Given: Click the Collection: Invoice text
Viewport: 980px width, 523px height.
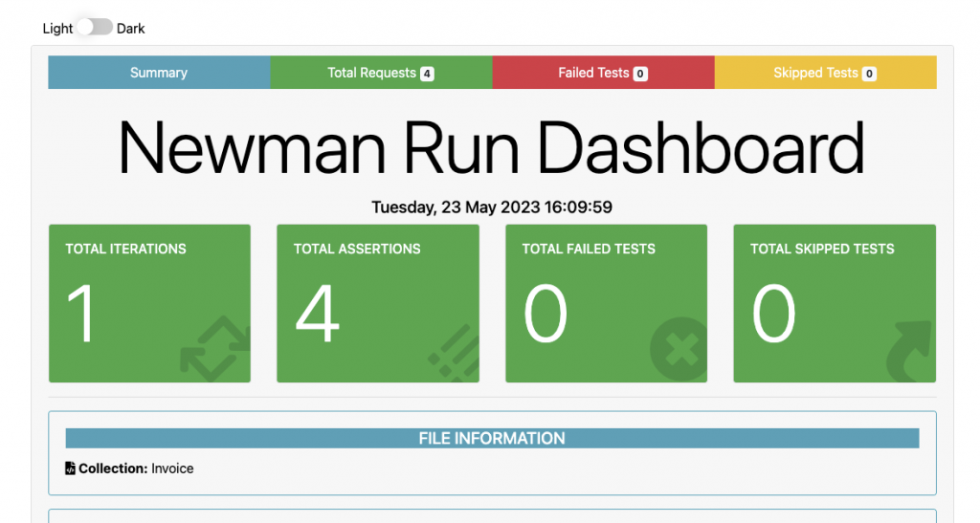Looking at the screenshot, I should [136, 469].
